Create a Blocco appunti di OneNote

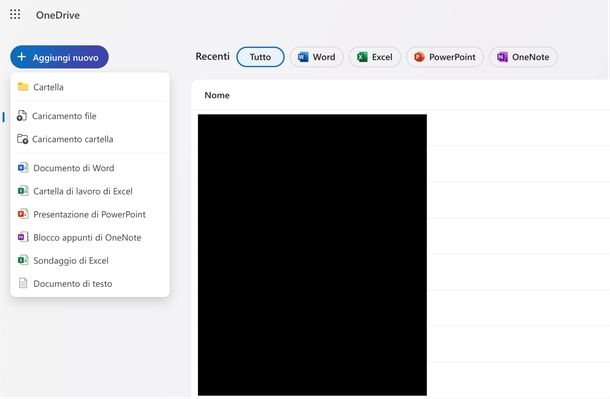(x=90, y=237)
